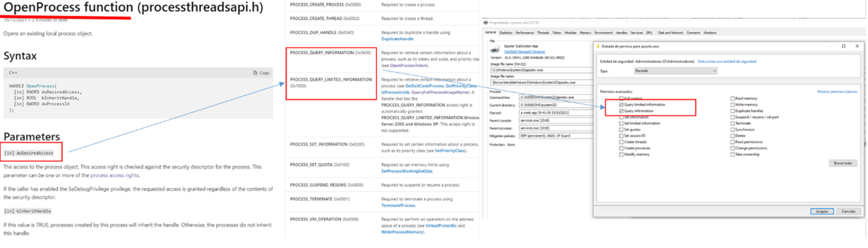This screenshot has height=248, width=868.
Task: Enable Create threads permission
Action: click(x=621, y=142)
